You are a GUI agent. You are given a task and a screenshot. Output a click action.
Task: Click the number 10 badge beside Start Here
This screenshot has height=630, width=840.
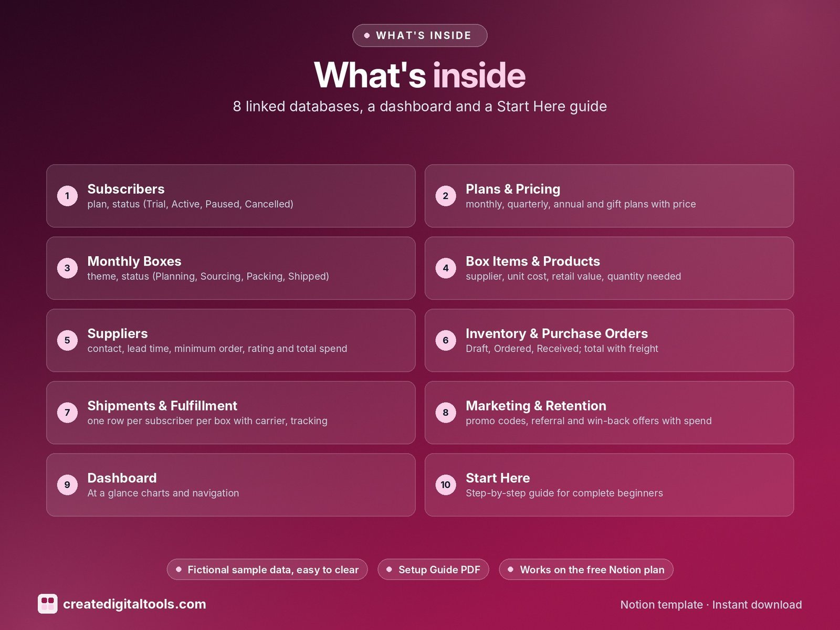coord(446,485)
